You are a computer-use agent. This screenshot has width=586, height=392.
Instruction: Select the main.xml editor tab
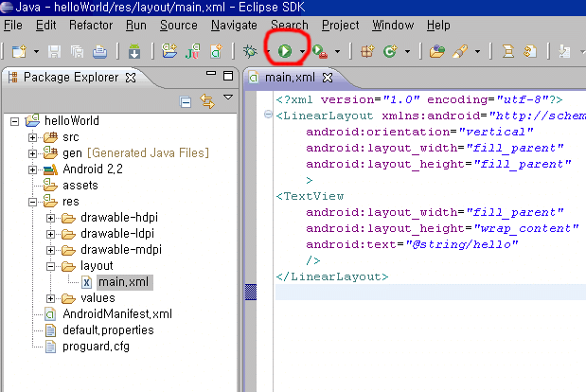point(290,78)
